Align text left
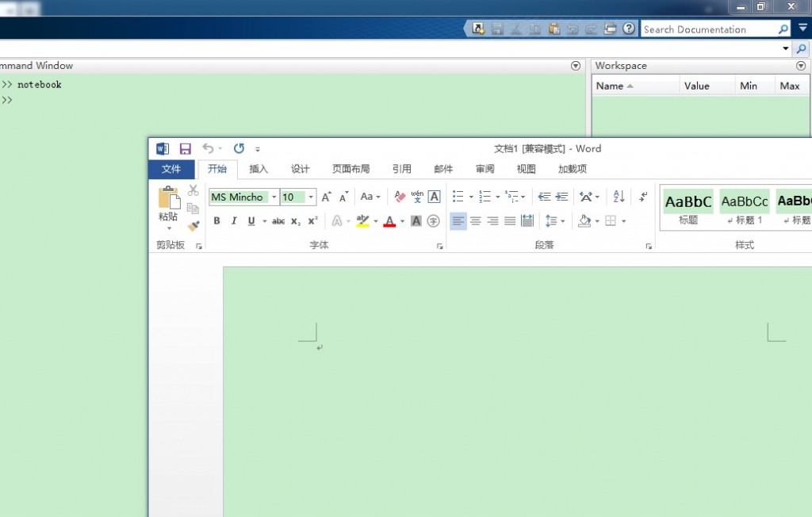The width and height of the screenshot is (812, 517). 458,221
